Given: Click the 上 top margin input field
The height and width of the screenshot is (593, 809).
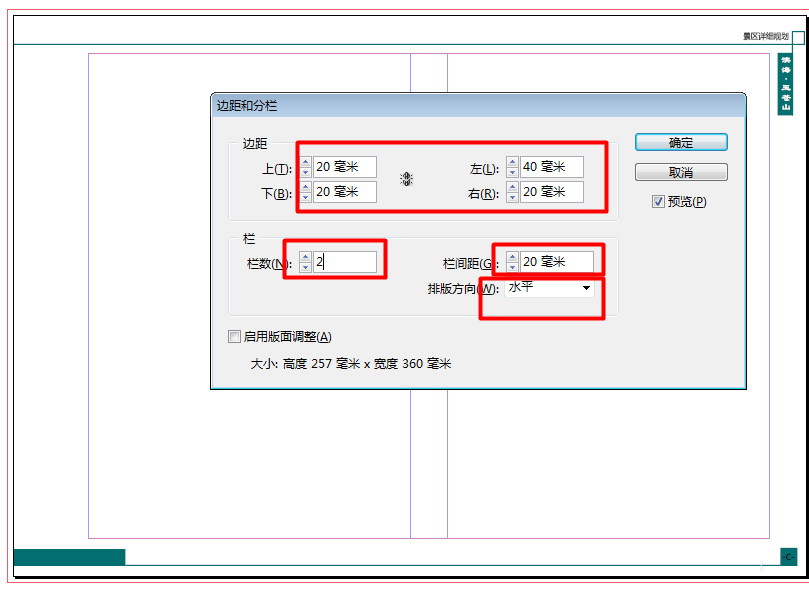Looking at the screenshot, I should pos(345,167).
